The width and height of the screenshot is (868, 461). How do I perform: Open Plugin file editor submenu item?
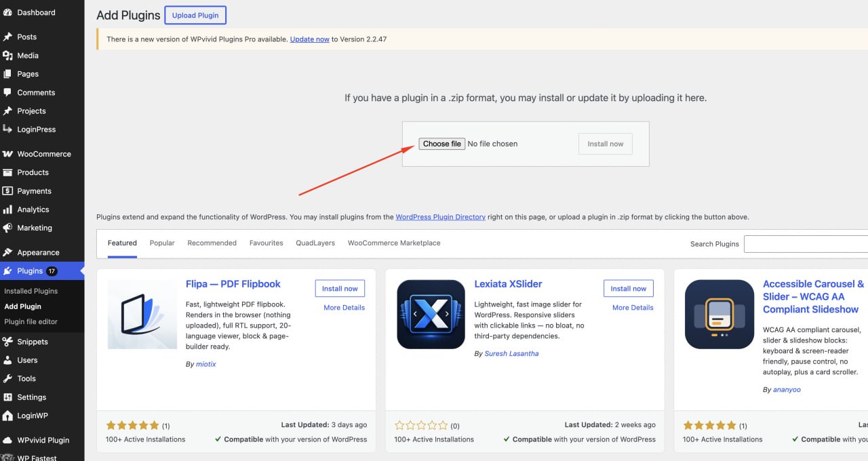pos(31,321)
